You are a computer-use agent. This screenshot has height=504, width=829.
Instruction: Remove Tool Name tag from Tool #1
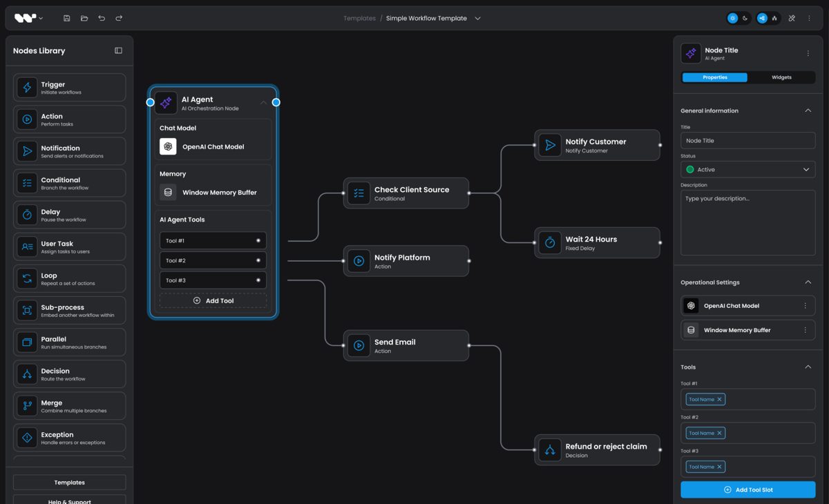719,399
